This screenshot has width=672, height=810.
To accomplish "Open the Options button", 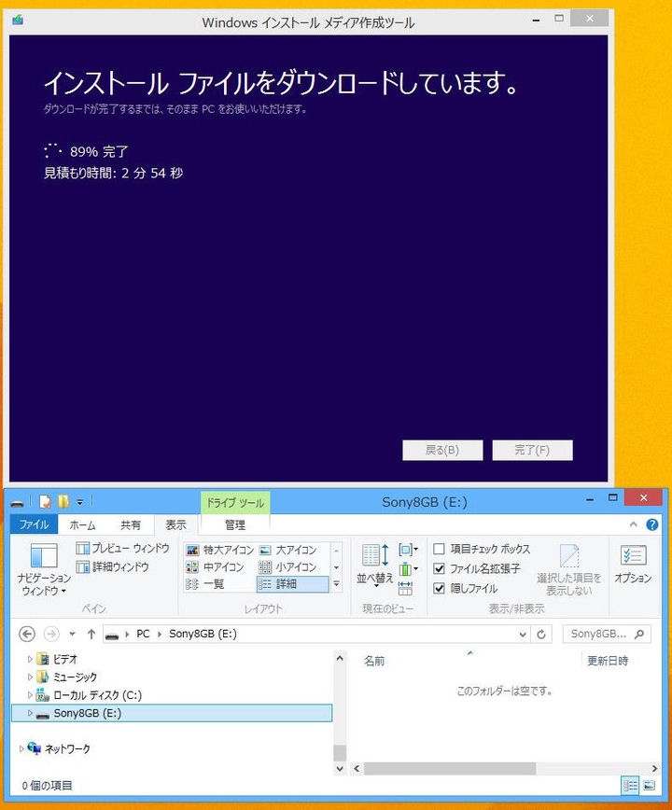I will 633,564.
